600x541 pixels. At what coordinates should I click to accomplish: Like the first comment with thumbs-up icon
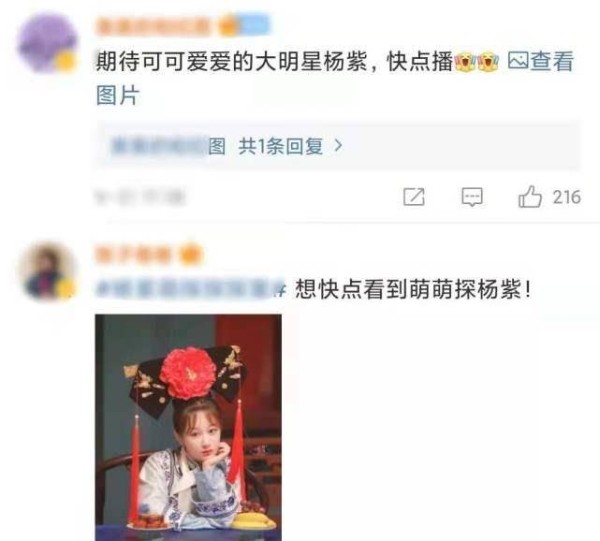pyautogui.click(x=530, y=197)
